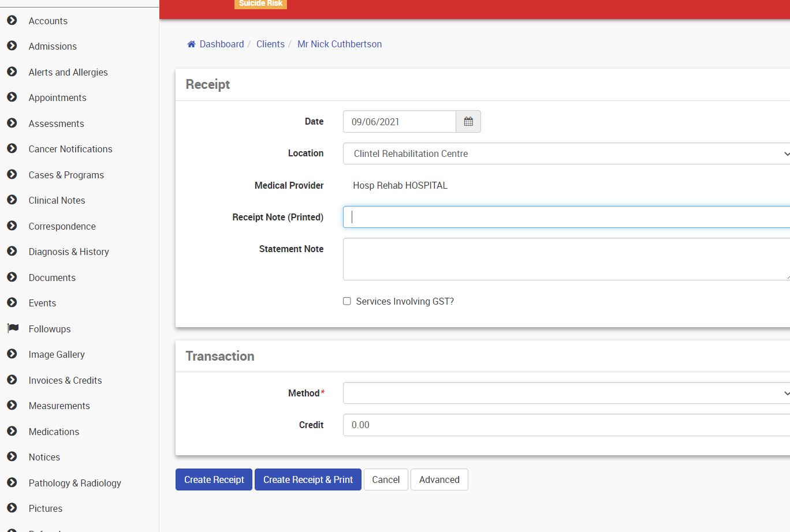Click the arrow icon beside Image Gallery
This screenshot has width=790, height=532.
[x=12, y=354]
